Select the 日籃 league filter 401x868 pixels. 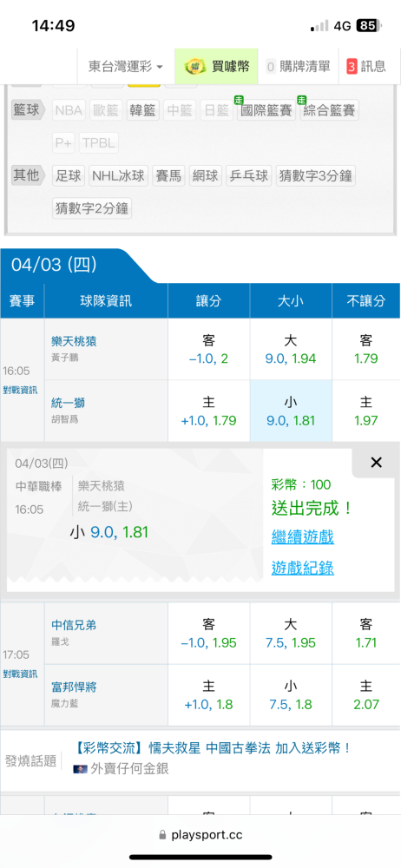coord(216,111)
